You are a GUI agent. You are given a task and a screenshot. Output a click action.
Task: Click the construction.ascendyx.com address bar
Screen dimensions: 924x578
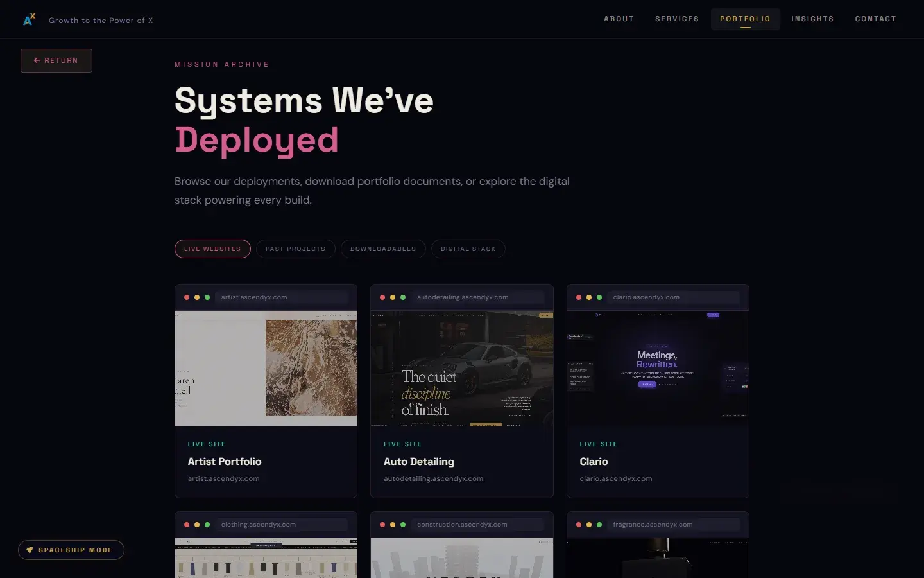[478, 525]
